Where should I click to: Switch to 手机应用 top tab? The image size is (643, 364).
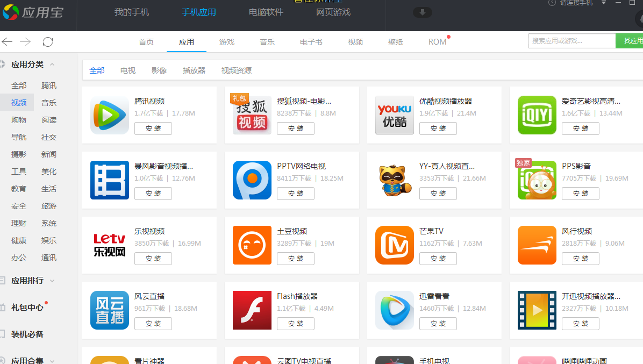click(x=199, y=12)
